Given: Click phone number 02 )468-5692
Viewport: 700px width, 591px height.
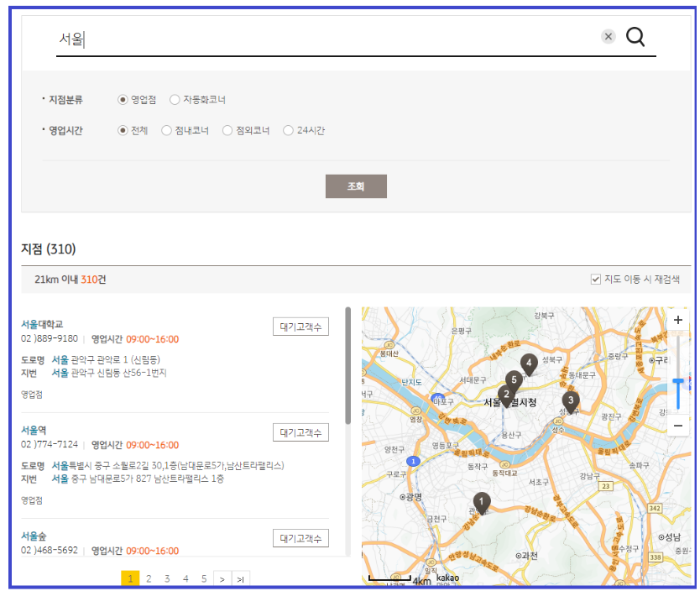Looking at the screenshot, I should pos(50,551).
